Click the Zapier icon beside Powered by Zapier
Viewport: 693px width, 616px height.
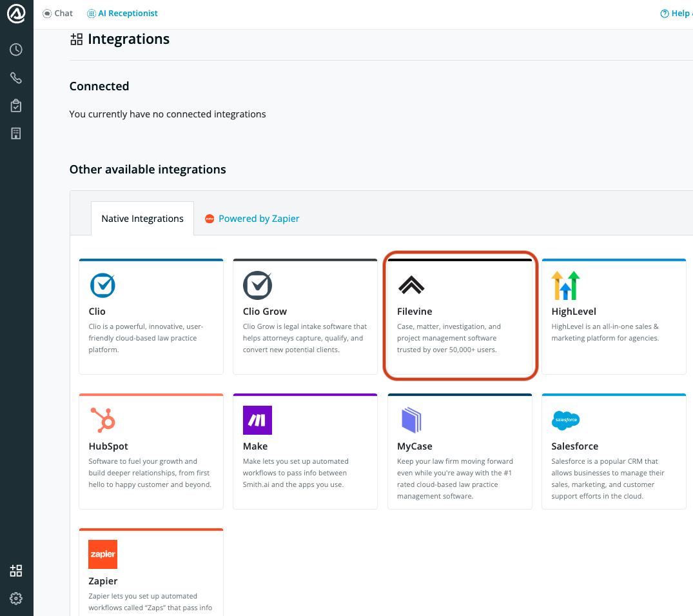click(210, 219)
